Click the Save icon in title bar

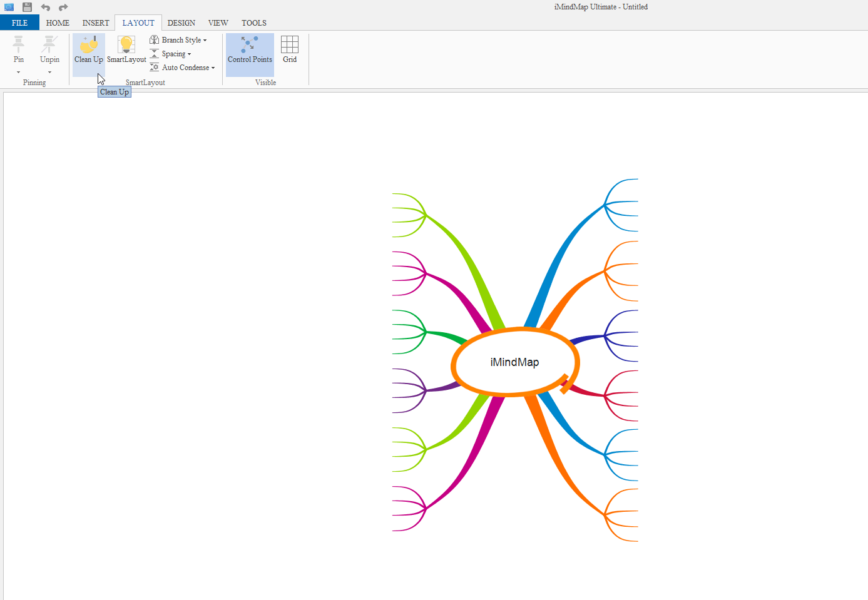pyautogui.click(x=27, y=7)
